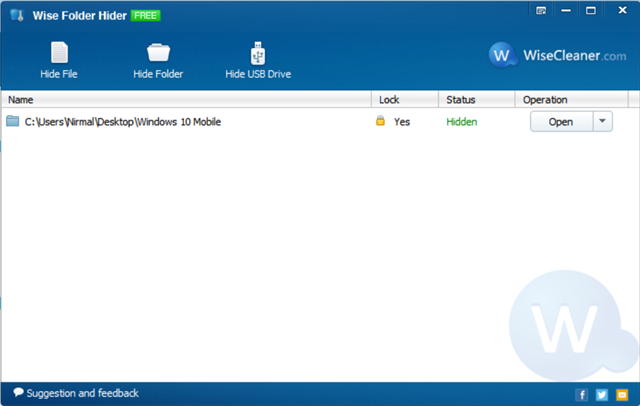Screen dimensions: 640x406
Task: Click the folder icon of the hidden item
Action: tap(13, 121)
